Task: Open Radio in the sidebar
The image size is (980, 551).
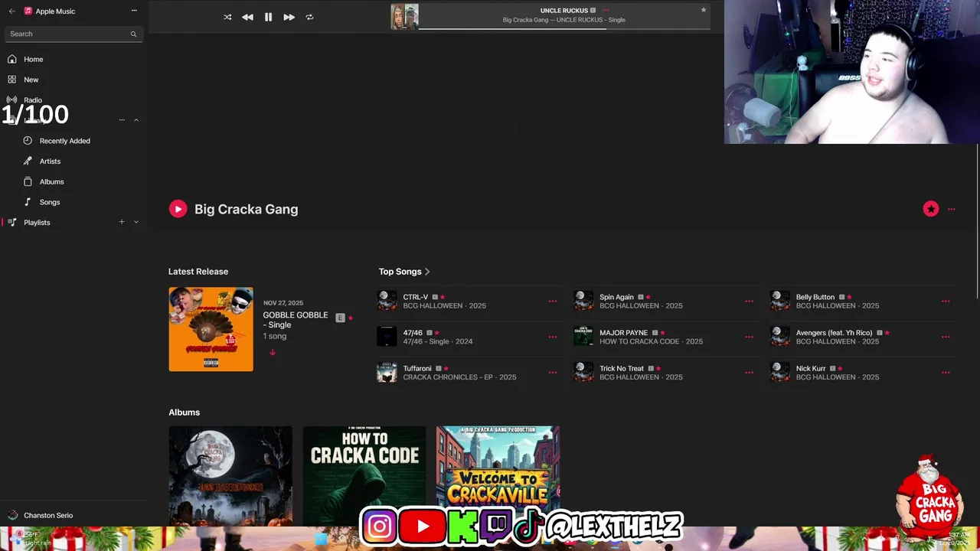Action: [32, 100]
